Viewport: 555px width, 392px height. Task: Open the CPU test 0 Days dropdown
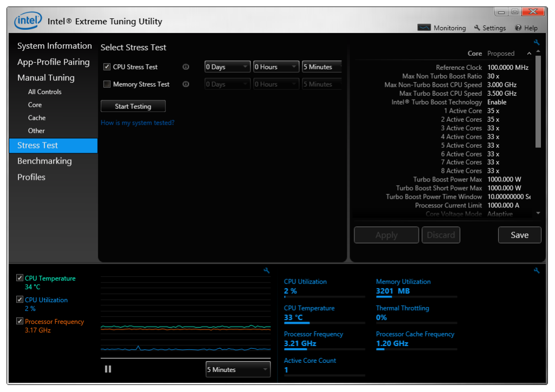point(227,67)
